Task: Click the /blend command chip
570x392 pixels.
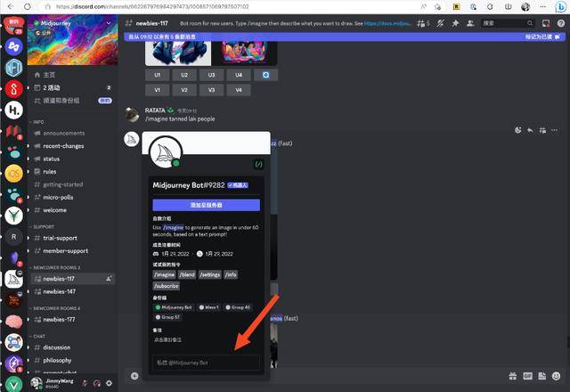Action: point(187,274)
